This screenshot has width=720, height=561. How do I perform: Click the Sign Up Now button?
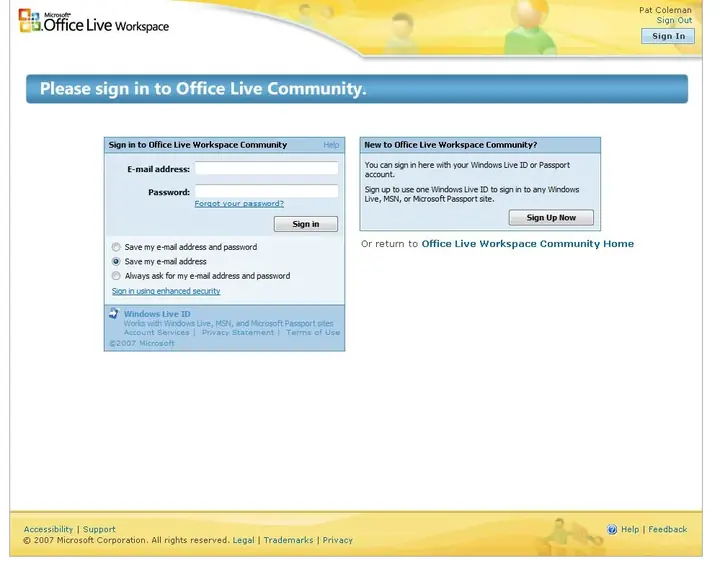click(551, 218)
